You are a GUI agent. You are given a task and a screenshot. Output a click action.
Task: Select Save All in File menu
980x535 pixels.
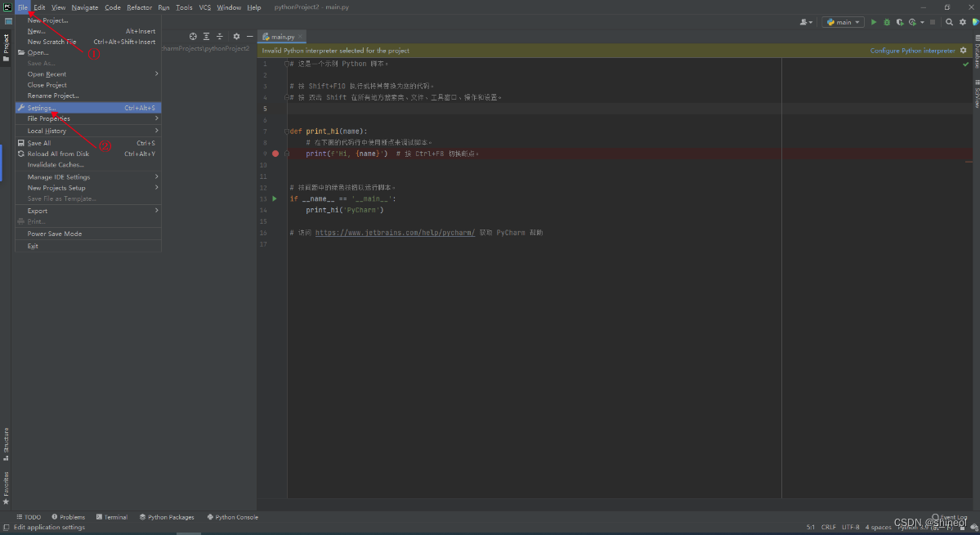coord(88,143)
